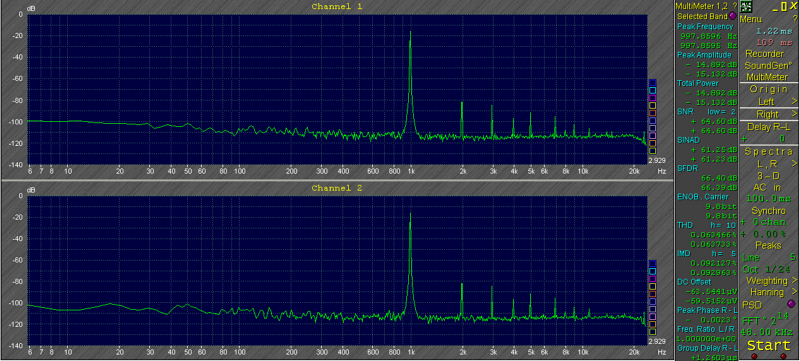Click the 'Group Delay R - L' label
800x361 pixels.
click(x=707, y=348)
